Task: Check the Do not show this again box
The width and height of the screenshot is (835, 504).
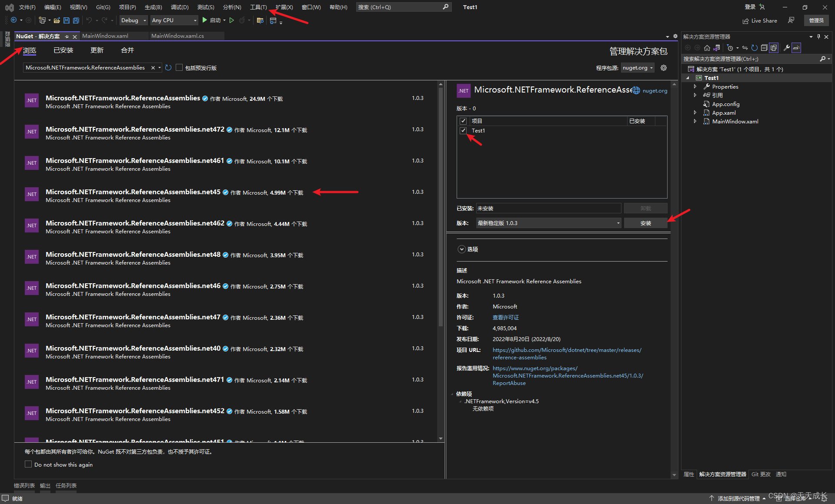Action: [x=28, y=464]
